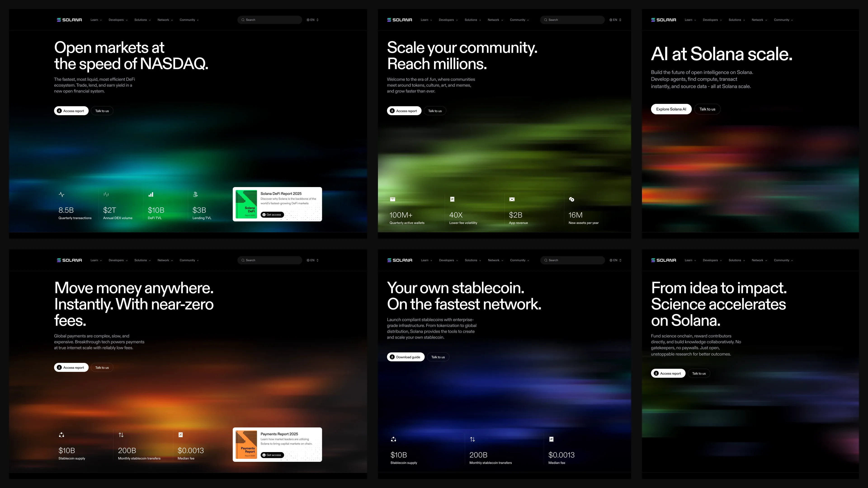Screen dimensions: 868x488
Task: Click Get access on Payments Report card
Action: pos(272,455)
